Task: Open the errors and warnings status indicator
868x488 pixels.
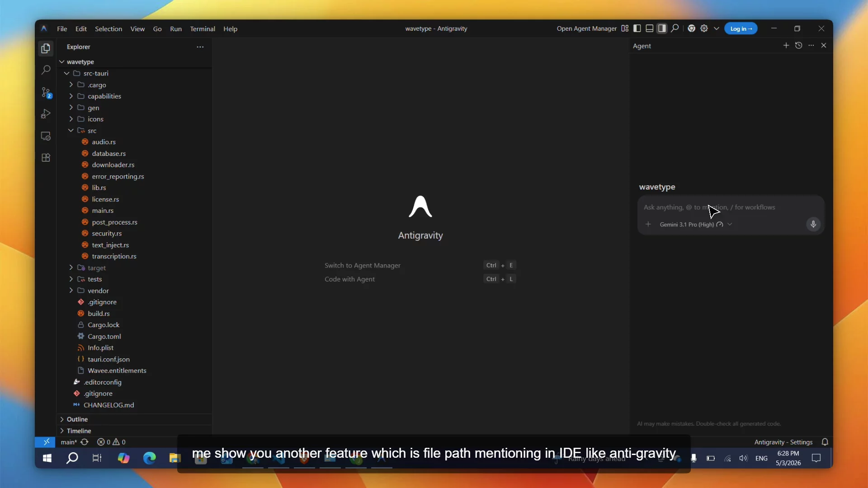Action: tap(111, 442)
